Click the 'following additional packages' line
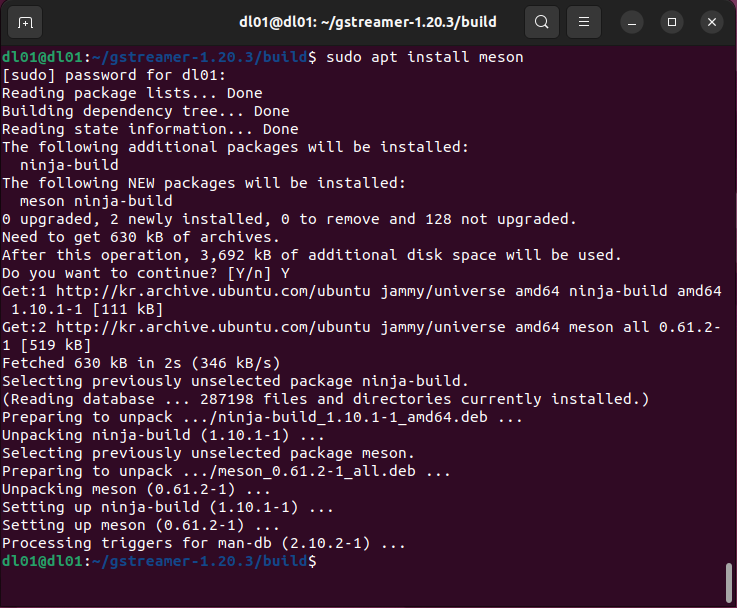The height and width of the screenshot is (608, 737). pyautogui.click(x=235, y=147)
